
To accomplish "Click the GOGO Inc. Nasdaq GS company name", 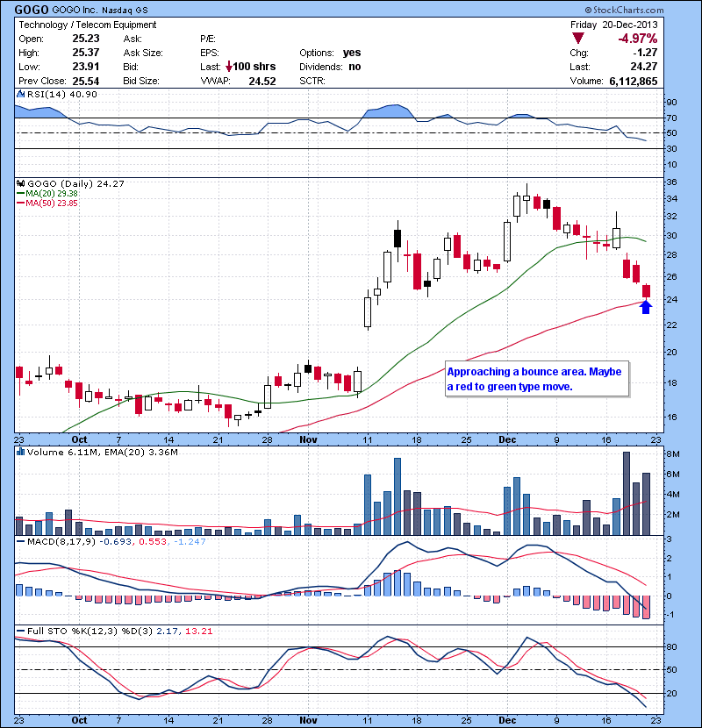I will (x=100, y=10).
